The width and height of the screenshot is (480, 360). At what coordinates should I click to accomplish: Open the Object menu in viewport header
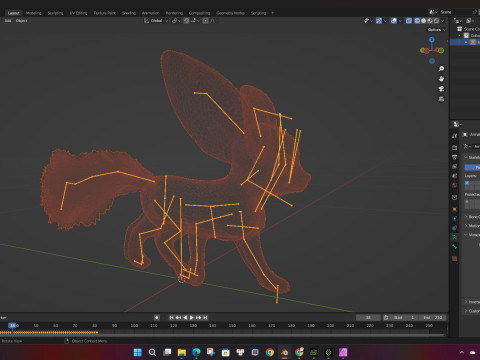pos(21,21)
